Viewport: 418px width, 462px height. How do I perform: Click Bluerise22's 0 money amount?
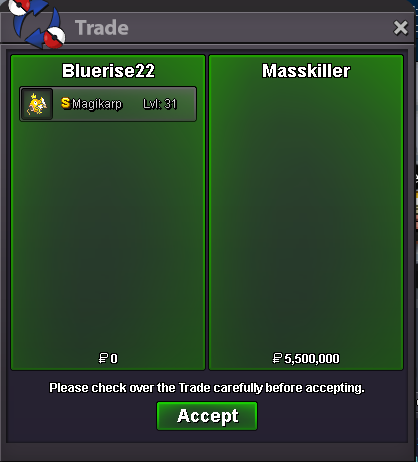[114, 359]
